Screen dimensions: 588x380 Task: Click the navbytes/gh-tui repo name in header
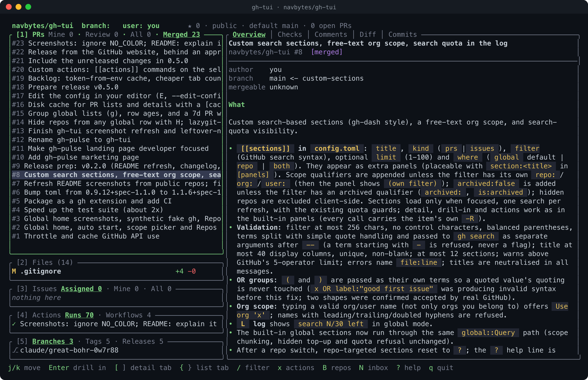tap(42, 26)
